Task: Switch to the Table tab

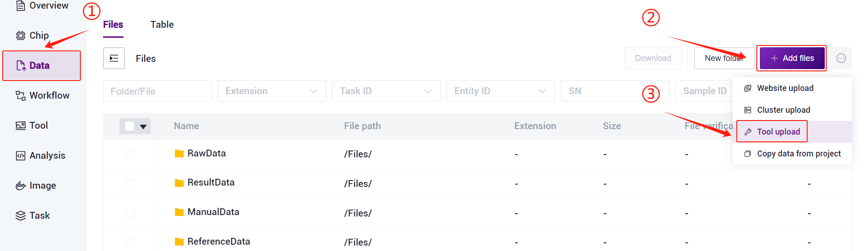Action: pyautogui.click(x=162, y=25)
